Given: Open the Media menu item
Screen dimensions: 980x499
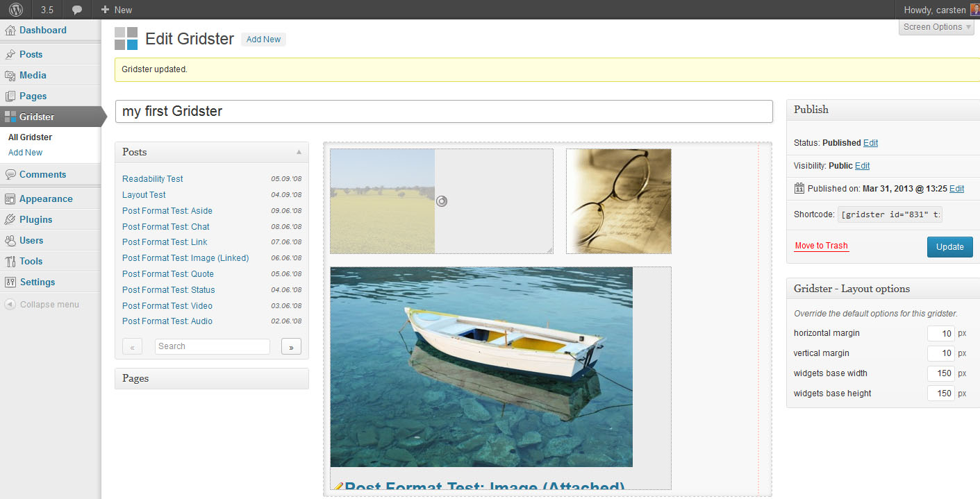Looking at the screenshot, I should point(33,75).
